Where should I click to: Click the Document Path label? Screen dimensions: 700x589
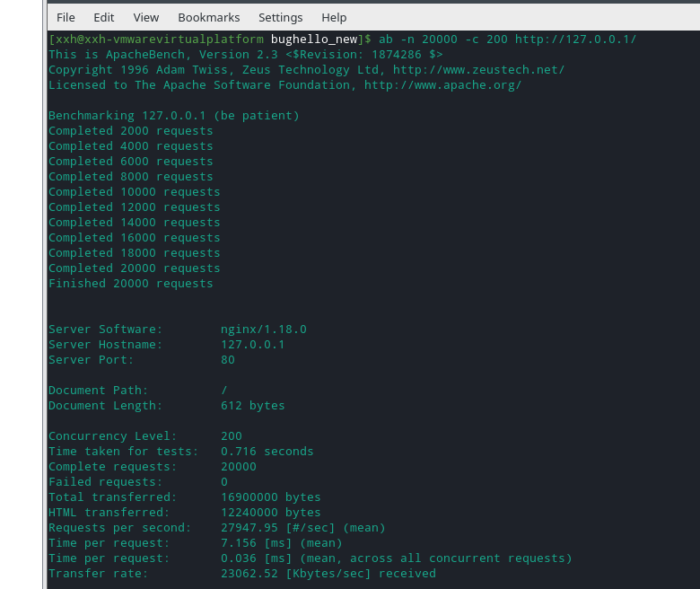point(98,391)
